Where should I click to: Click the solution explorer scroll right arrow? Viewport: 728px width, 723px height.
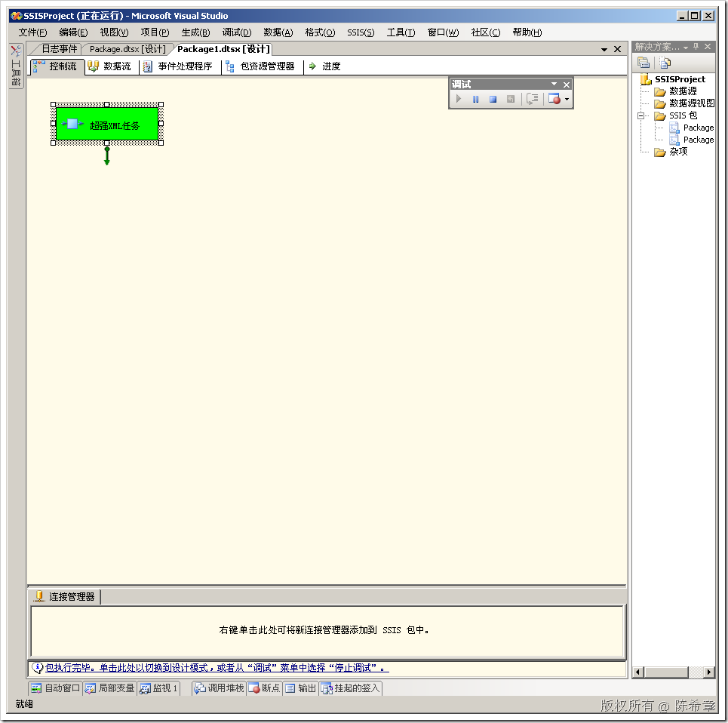(708, 672)
